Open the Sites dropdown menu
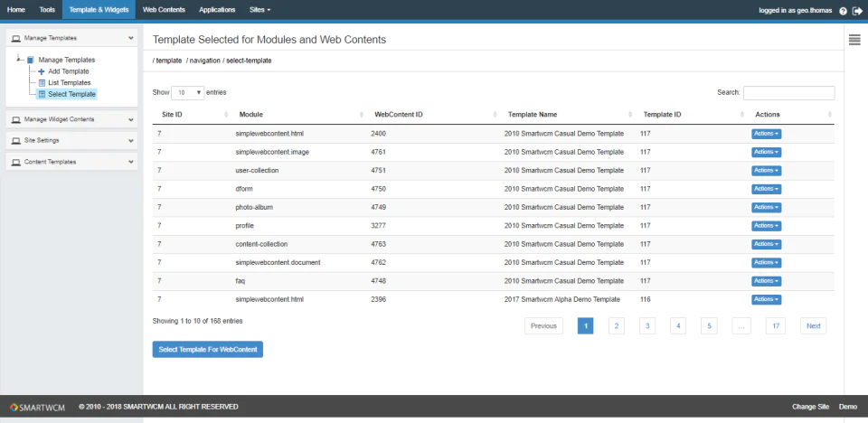The image size is (868, 423). click(x=260, y=10)
